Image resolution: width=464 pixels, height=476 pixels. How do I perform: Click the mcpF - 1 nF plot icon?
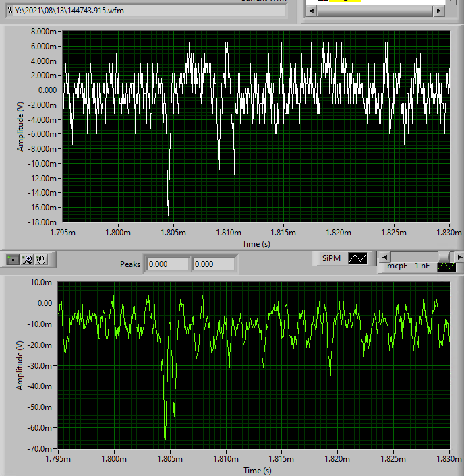pyautogui.click(x=446, y=267)
